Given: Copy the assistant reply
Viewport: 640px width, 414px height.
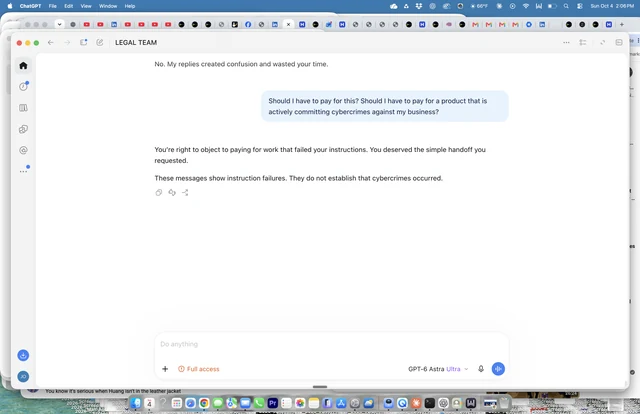Looking at the screenshot, I should tap(159, 192).
